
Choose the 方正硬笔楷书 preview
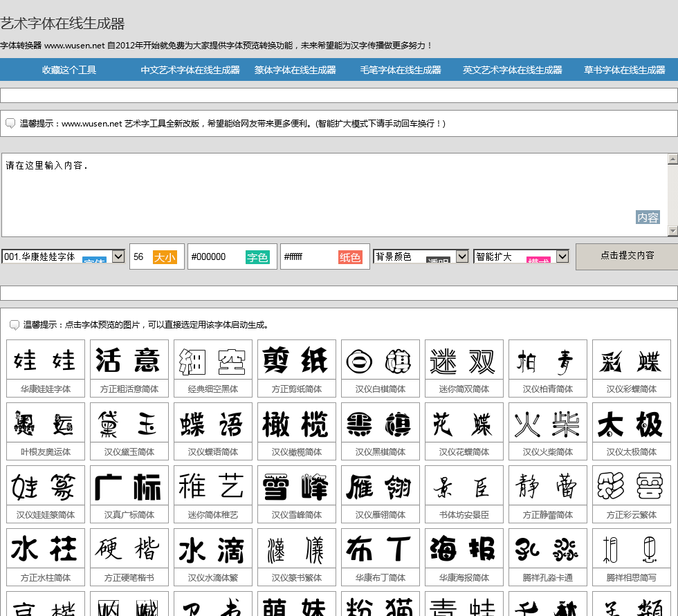coord(129,549)
